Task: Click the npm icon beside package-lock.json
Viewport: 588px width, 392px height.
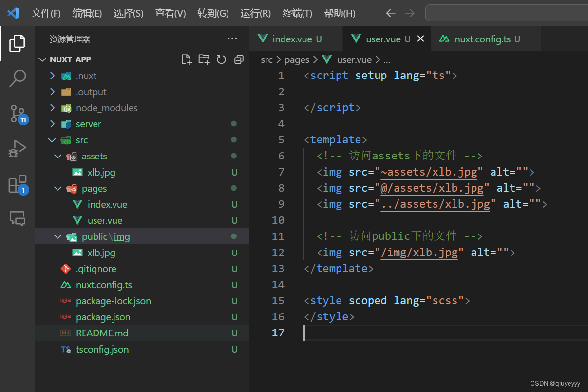Action: [x=66, y=301]
